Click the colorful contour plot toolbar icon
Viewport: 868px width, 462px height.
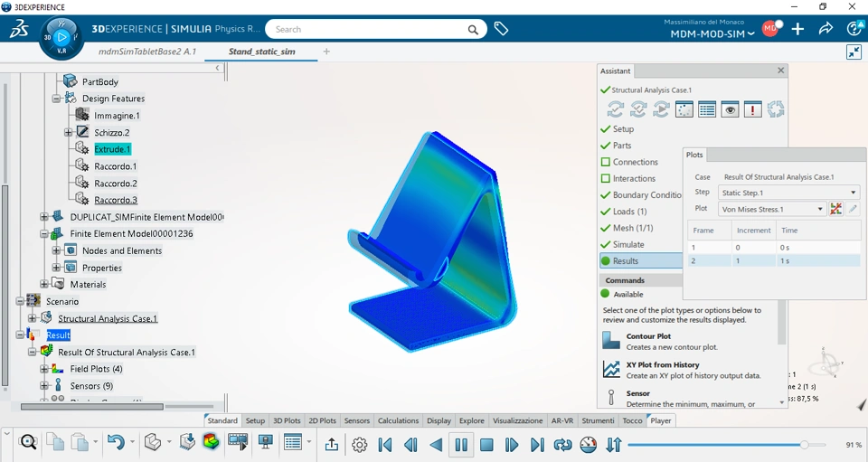tap(211, 442)
